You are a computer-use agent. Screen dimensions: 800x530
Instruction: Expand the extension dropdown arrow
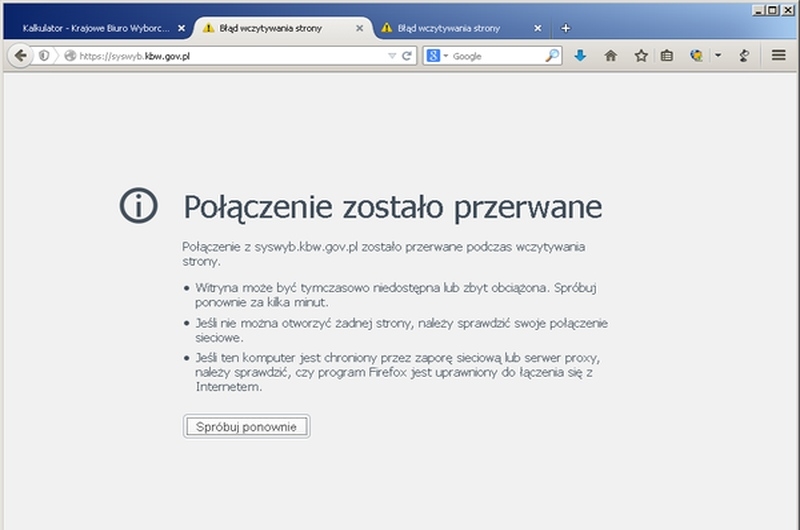[x=718, y=56]
